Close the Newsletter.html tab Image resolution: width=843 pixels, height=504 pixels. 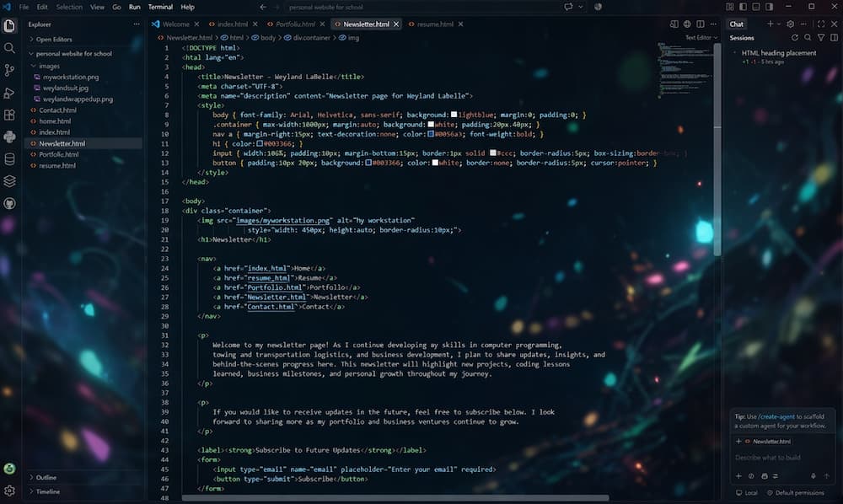(x=396, y=24)
